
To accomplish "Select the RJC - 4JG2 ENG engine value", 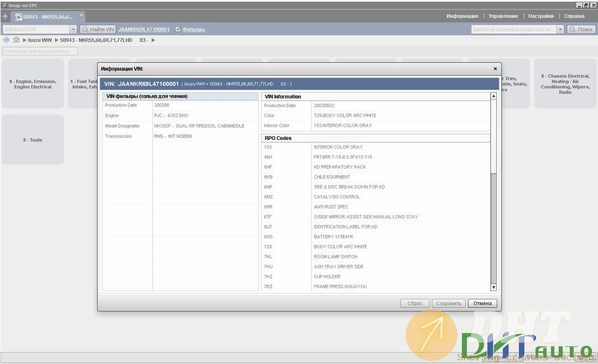I will click(x=171, y=116).
